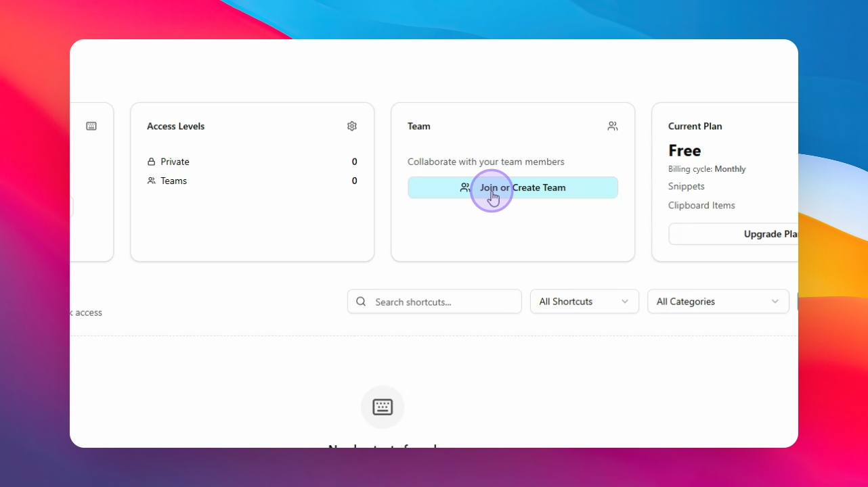868x487 pixels.
Task: Click the Upgrade Plan button
Action: click(733, 234)
